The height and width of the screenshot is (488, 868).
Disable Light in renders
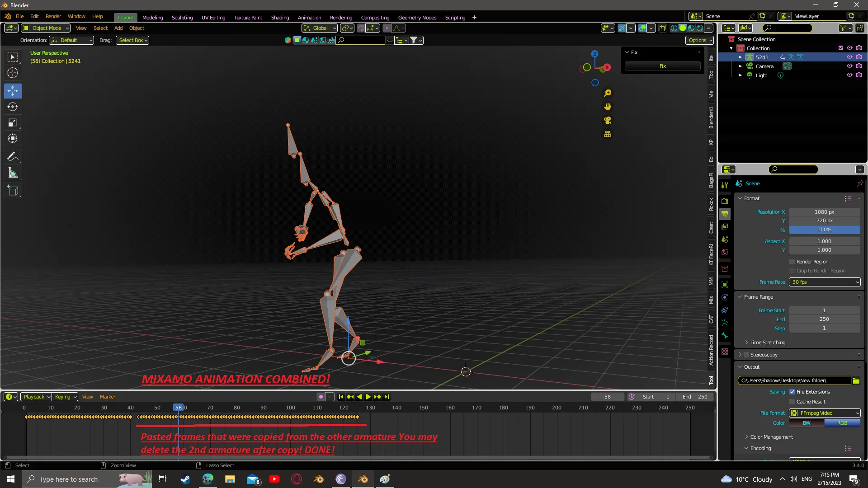coord(859,75)
